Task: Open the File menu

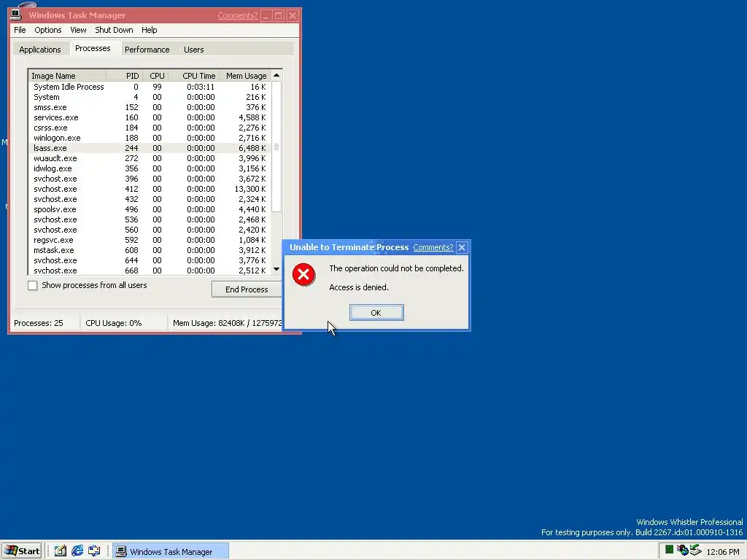Action: pyautogui.click(x=20, y=30)
